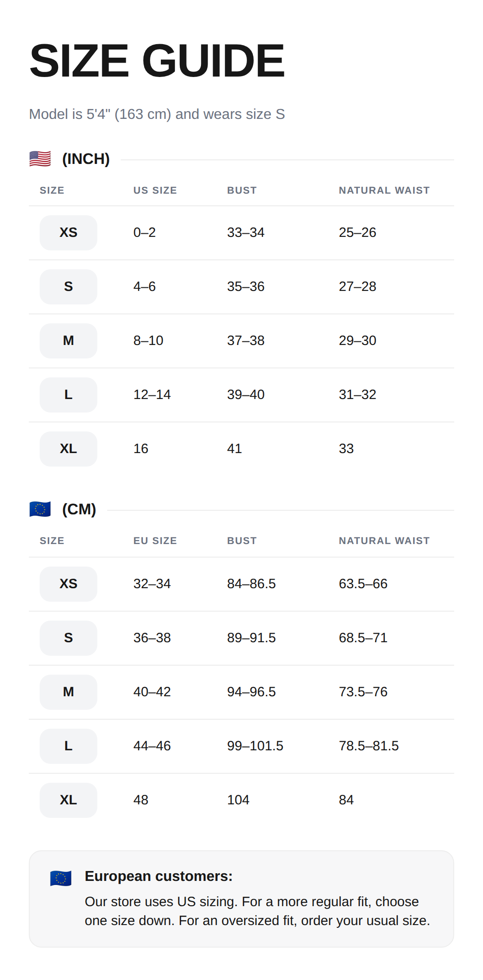This screenshot has width=483, height=980.
Task: Click the SIZE GUIDE heading
Action: 157,60
